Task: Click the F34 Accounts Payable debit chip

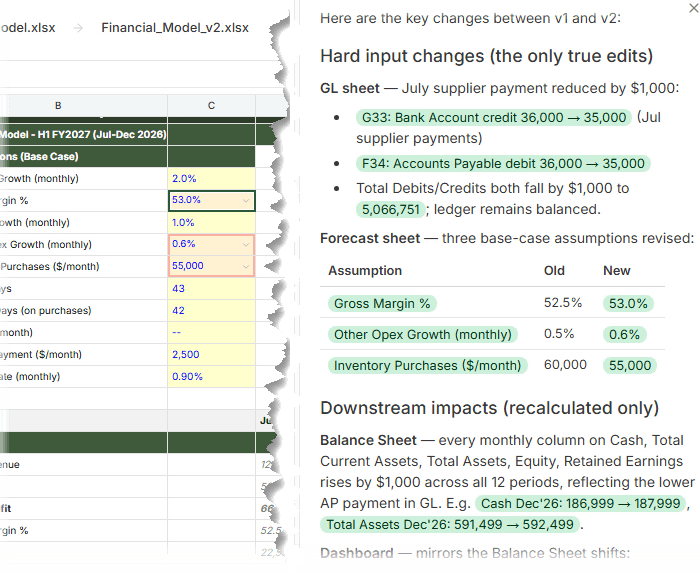Action: (x=503, y=164)
